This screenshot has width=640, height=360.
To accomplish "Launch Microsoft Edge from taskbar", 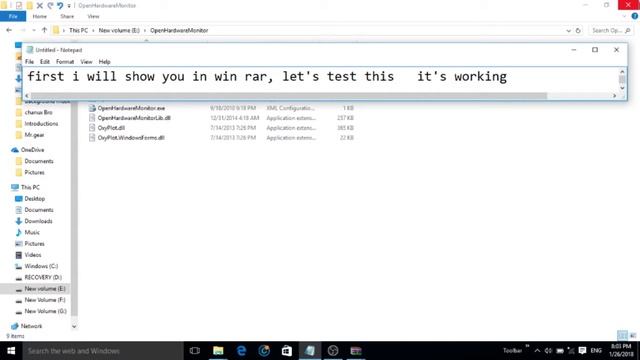I will [x=241, y=351].
